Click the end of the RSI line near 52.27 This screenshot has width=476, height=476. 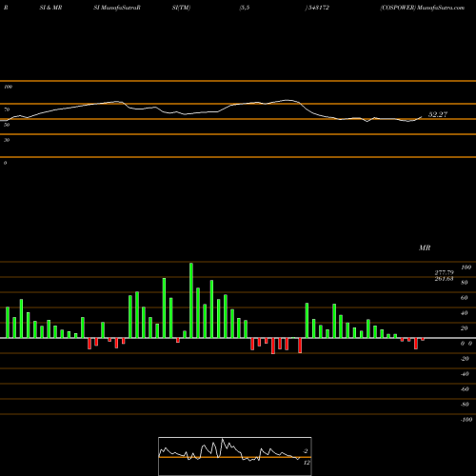(x=422, y=116)
